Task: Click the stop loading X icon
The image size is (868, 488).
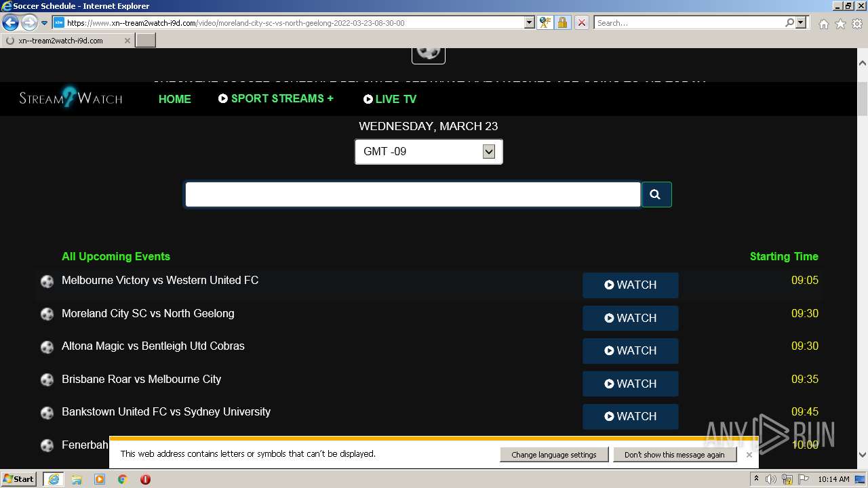Action: click(x=581, y=23)
